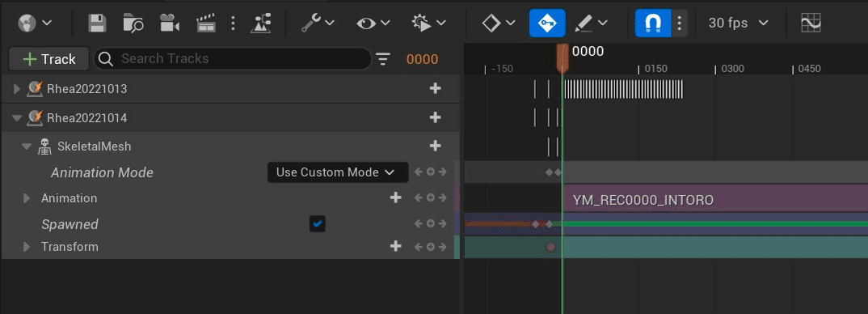868x314 pixels.
Task: Click the green + Track button
Action: (x=49, y=59)
